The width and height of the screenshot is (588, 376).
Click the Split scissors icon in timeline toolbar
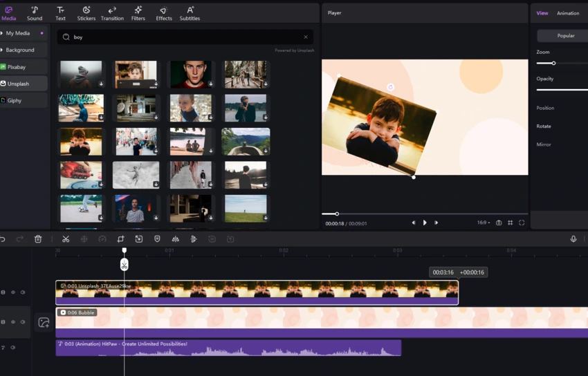coord(66,239)
